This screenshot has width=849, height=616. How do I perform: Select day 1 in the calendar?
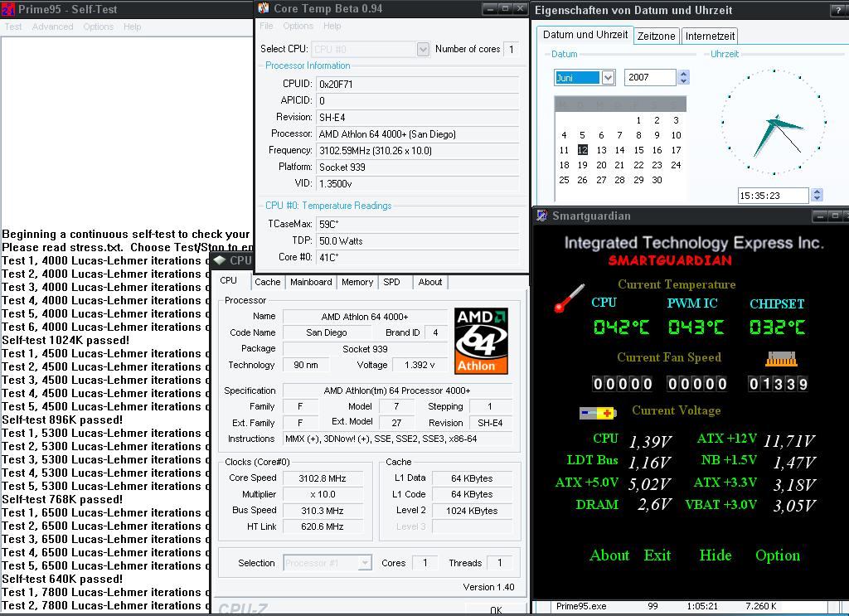coord(639,120)
